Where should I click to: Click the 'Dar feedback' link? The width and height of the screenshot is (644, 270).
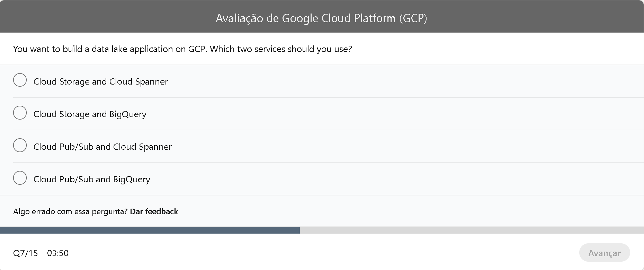(154, 211)
